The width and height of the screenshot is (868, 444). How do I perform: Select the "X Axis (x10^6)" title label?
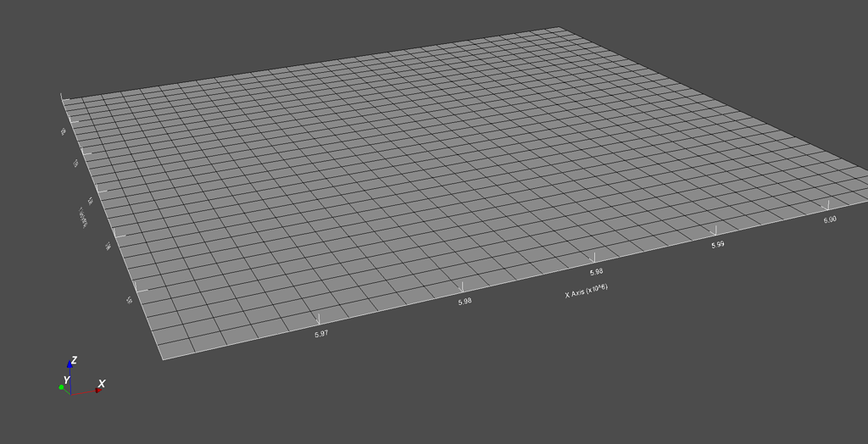click(x=586, y=291)
